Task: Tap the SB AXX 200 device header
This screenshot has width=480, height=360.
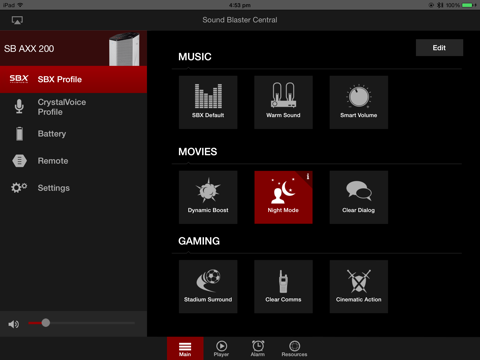Action: click(x=73, y=48)
